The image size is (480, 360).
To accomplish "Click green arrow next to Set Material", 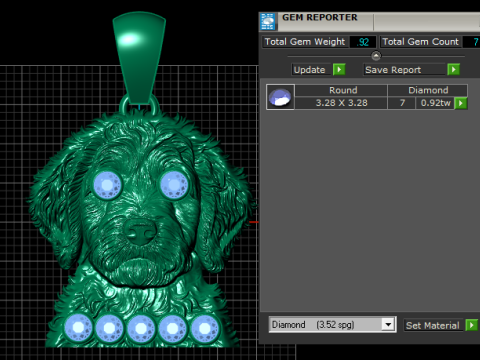I will tap(472, 325).
